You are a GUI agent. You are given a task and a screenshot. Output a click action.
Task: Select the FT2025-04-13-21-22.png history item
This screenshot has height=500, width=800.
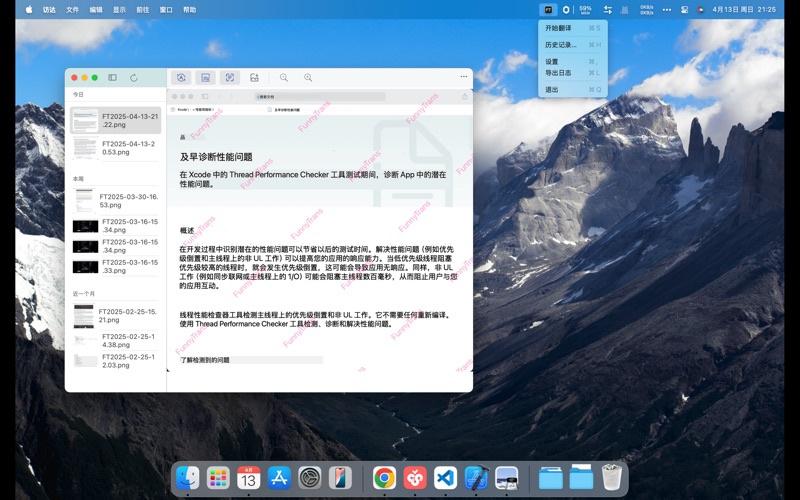pyautogui.click(x=115, y=120)
